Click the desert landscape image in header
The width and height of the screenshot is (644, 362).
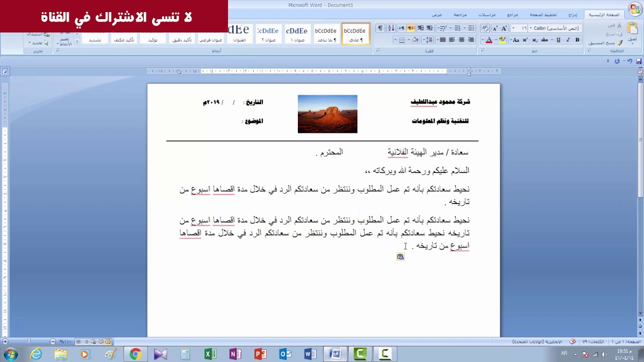pyautogui.click(x=328, y=114)
